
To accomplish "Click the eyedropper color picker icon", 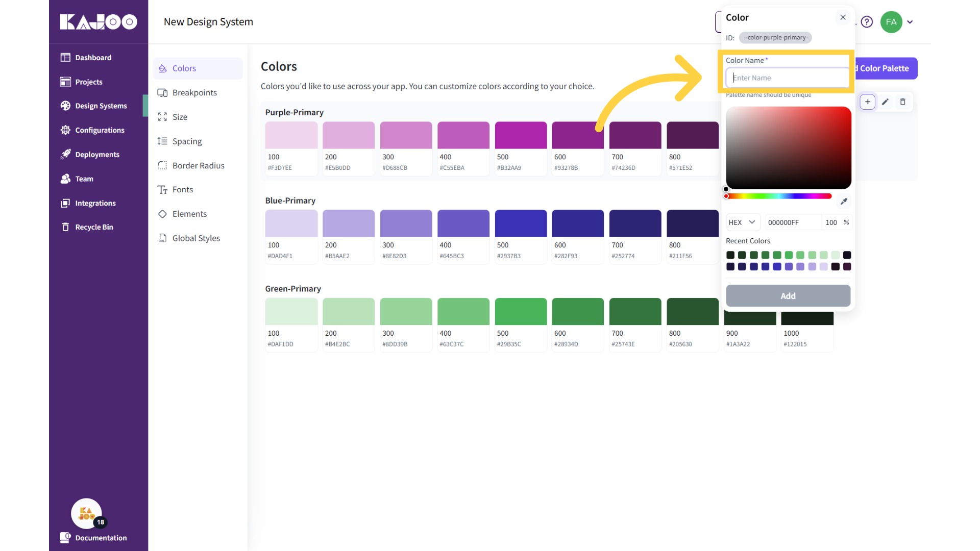I will [844, 202].
